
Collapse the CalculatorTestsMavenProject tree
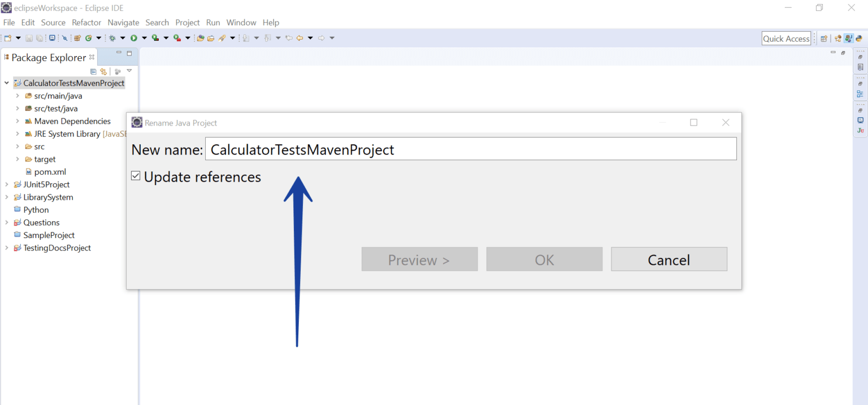pos(7,83)
